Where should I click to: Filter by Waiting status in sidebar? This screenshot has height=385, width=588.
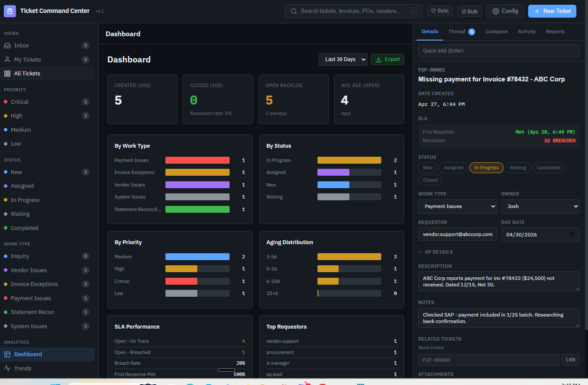click(x=47, y=214)
